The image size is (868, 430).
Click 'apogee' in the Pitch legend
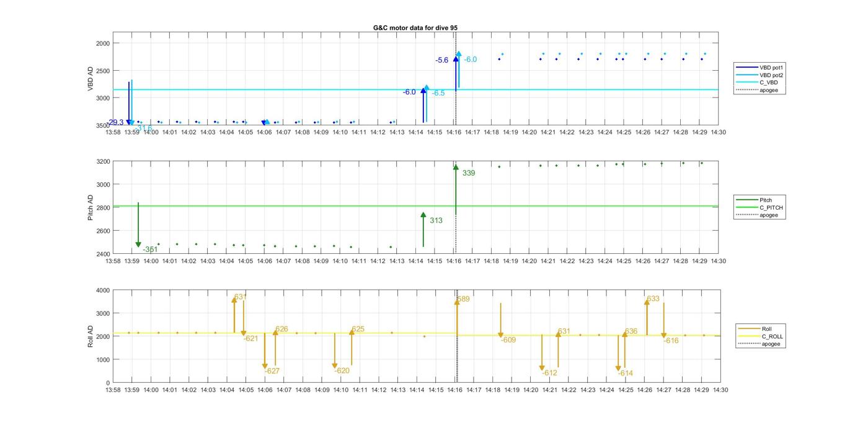coord(756,215)
